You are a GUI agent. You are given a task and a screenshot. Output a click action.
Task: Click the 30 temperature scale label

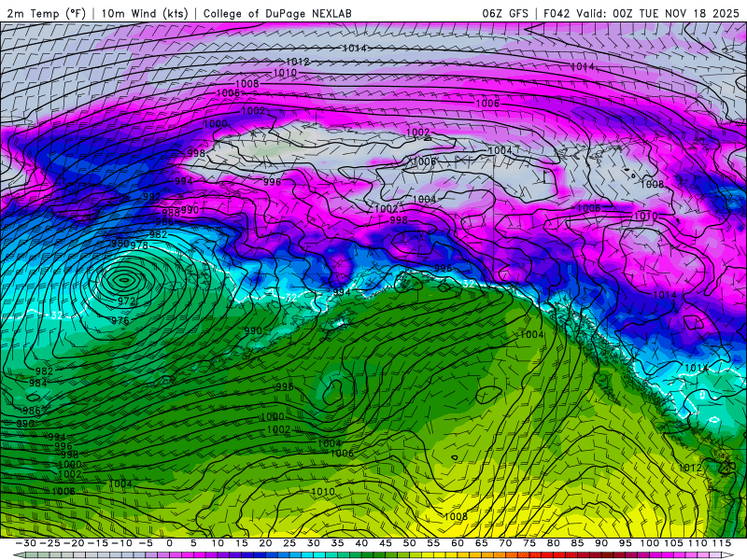[x=313, y=543]
